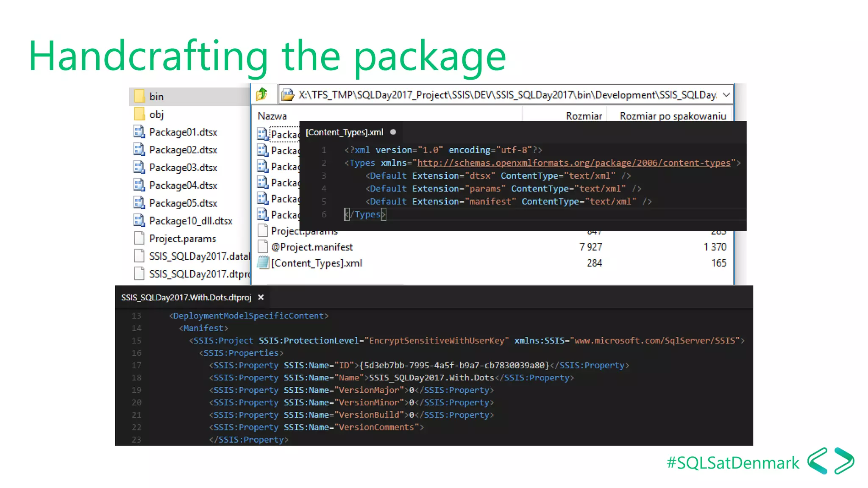
Task: Click size value 7 927
Action: pos(590,247)
